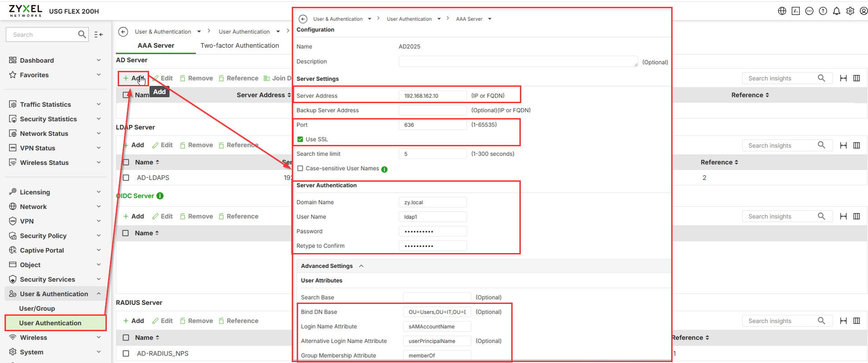Collapse the User & Authentication sidebar section
The height and width of the screenshot is (363, 868).
[x=99, y=294]
